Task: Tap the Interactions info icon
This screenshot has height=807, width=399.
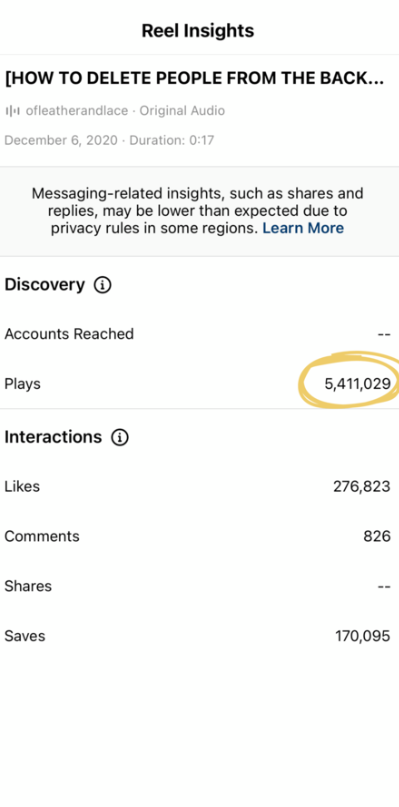Action: (x=119, y=437)
